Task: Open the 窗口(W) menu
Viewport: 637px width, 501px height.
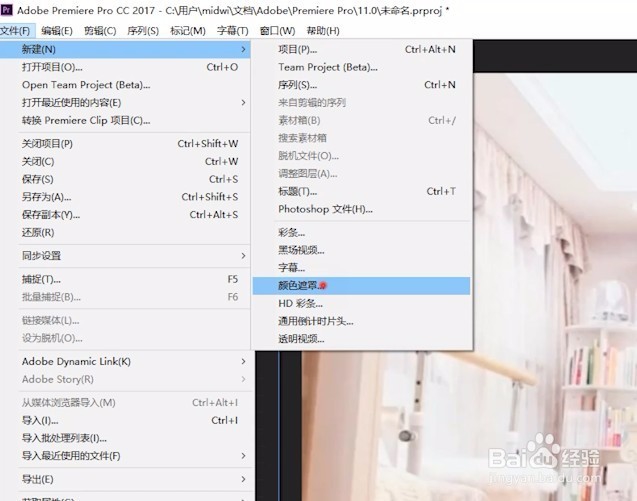Action: (277, 31)
